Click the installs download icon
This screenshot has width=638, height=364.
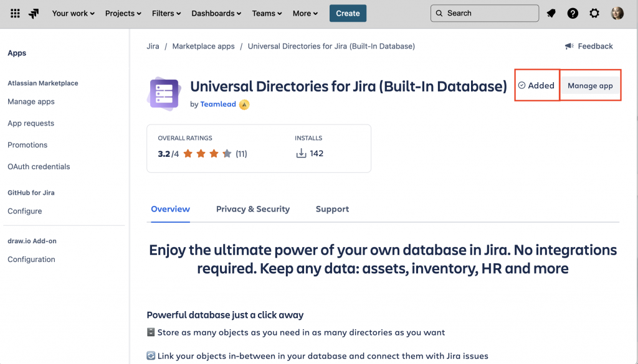301,154
